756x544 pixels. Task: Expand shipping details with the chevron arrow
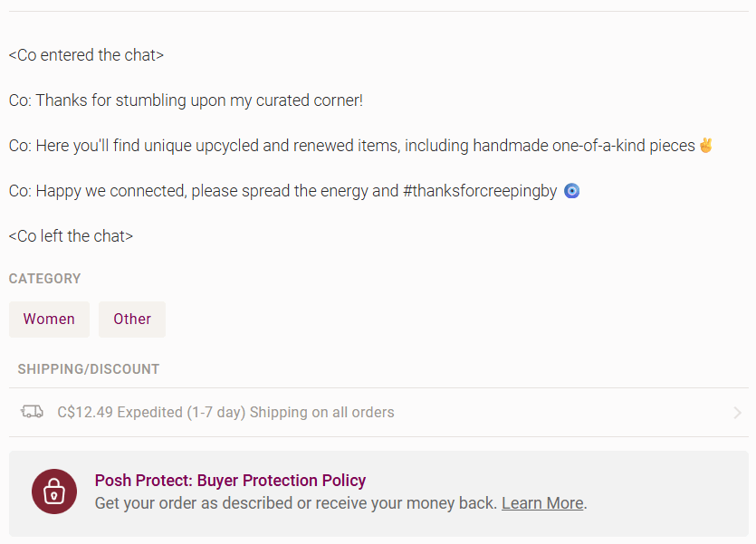(737, 413)
